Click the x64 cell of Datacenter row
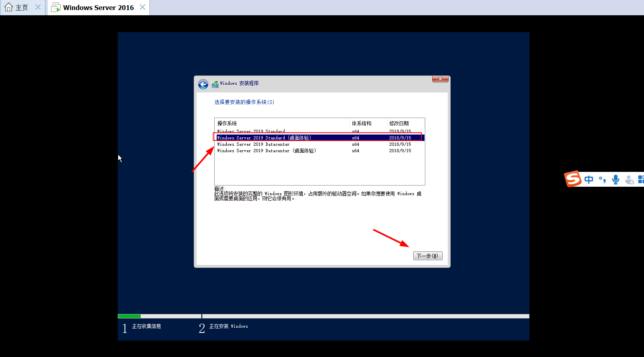644x357 pixels. tap(355, 144)
